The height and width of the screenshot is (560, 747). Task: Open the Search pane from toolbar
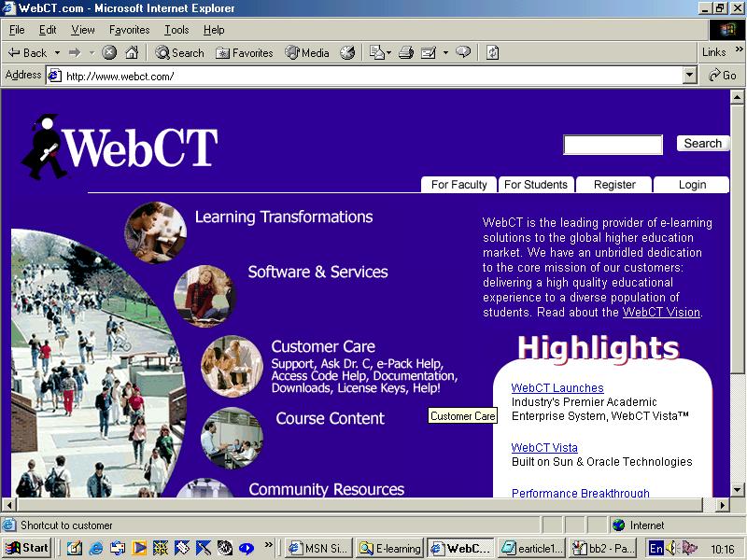point(179,53)
